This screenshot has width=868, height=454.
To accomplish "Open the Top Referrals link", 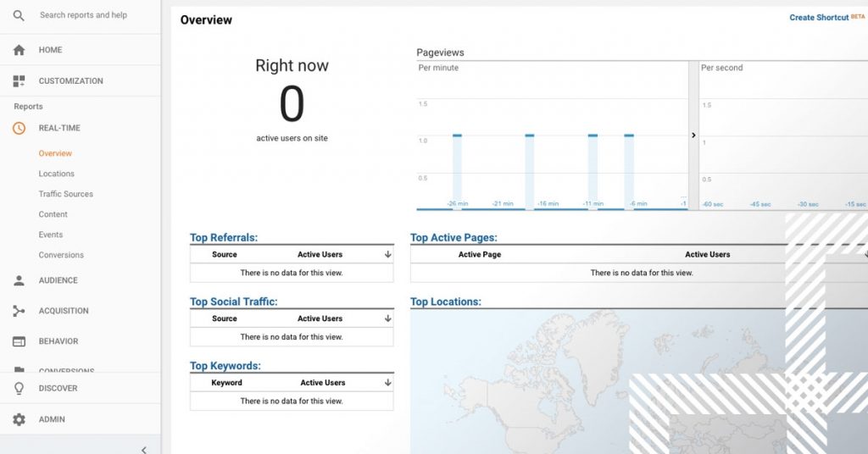I will [x=223, y=238].
